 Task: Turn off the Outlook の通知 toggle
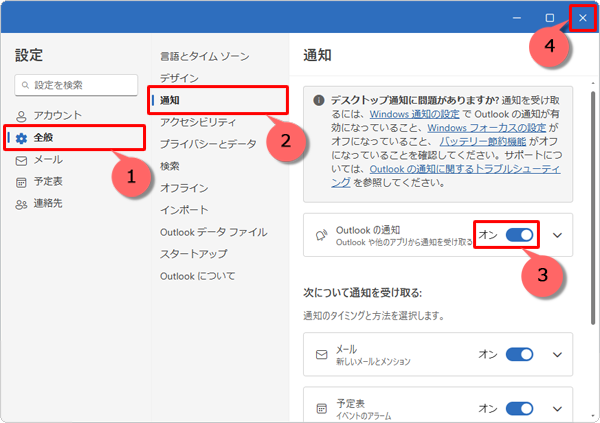(x=519, y=235)
